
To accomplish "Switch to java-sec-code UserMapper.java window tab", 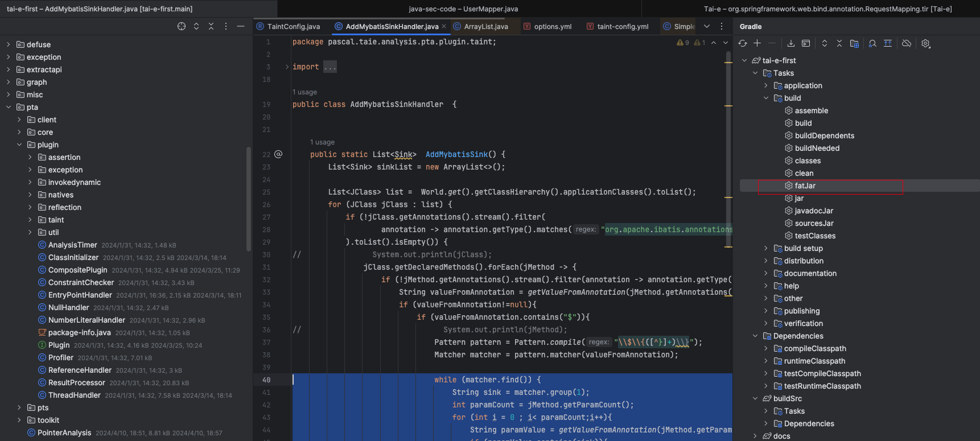I will pyautogui.click(x=463, y=9).
